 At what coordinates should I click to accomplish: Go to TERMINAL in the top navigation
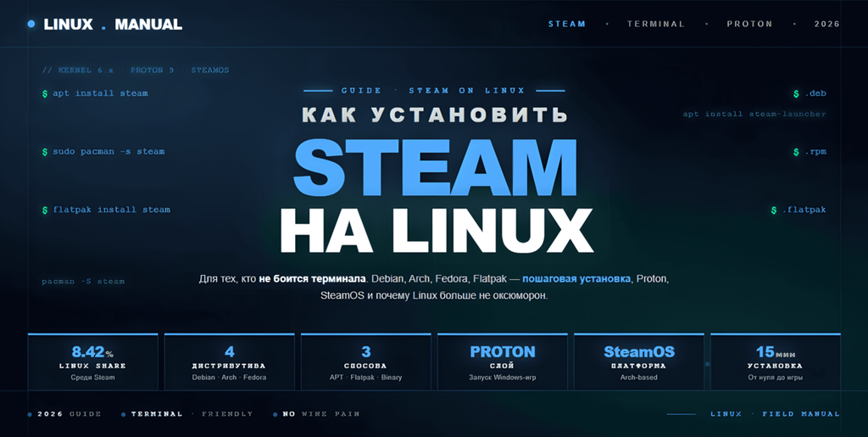(655, 24)
